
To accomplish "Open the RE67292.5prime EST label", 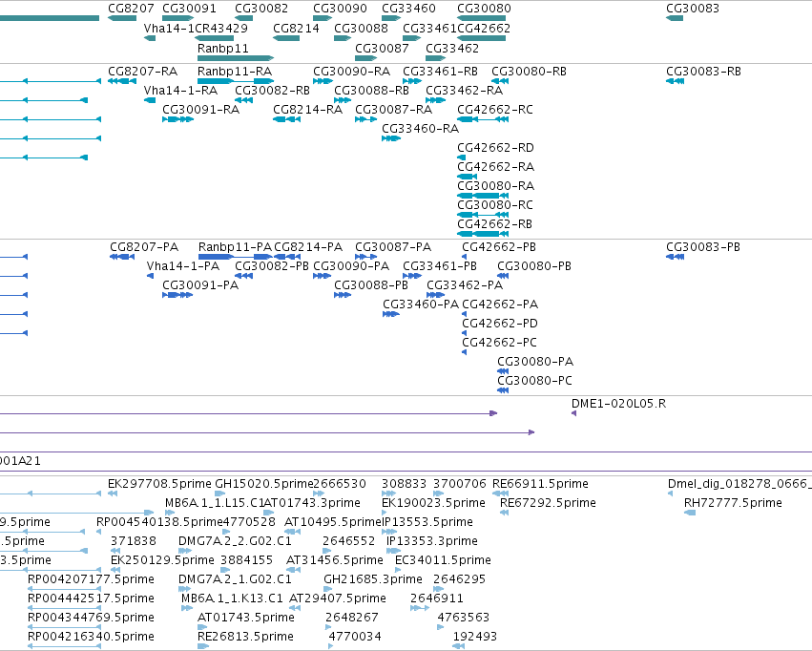I will click(548, 502).
